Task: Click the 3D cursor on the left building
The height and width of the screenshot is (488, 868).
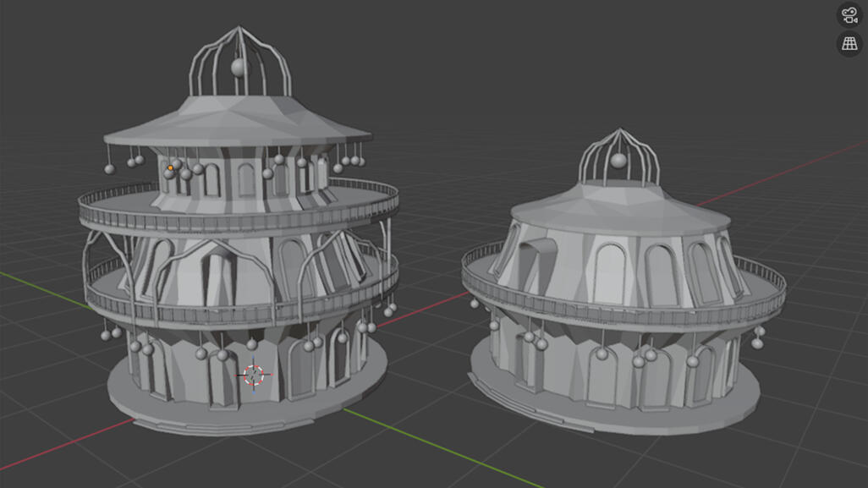Action: (x=254, y=376)
